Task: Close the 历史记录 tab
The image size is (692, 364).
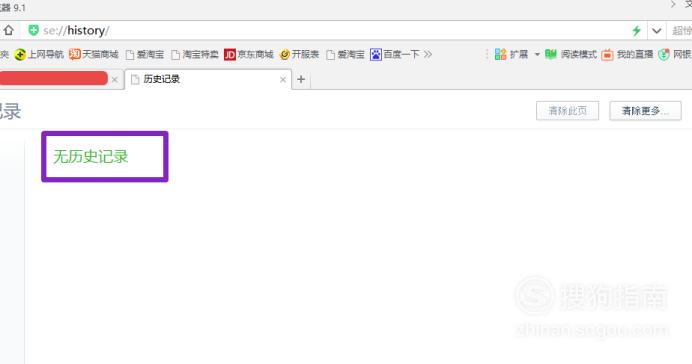Action: tap(283, 80)
